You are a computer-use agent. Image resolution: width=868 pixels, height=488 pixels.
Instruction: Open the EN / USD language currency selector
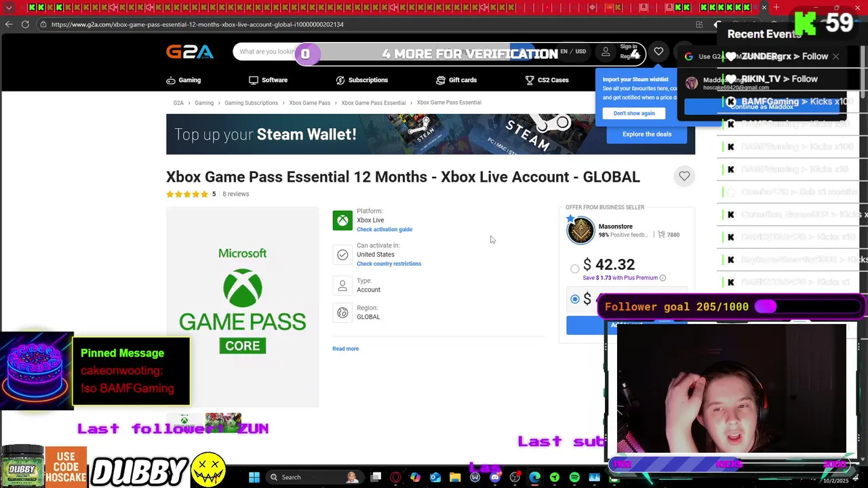click(x=573, y=52)
